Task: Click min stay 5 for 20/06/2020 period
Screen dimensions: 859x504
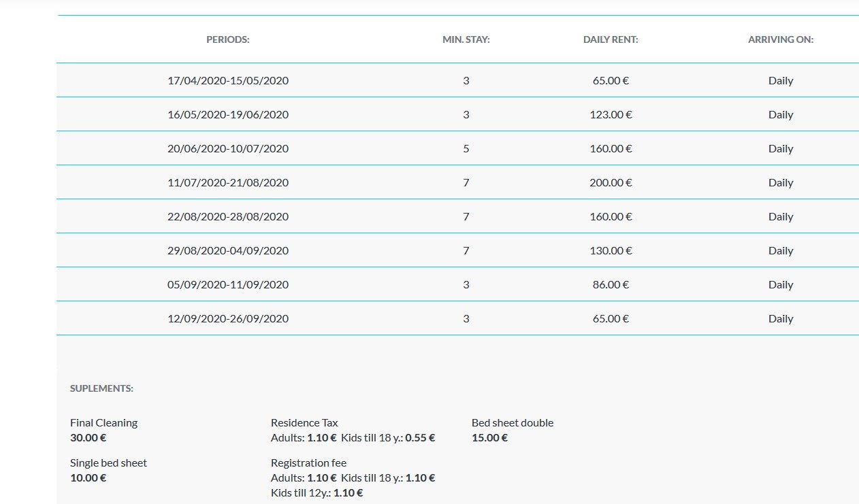Action: [x=466, y=148]
